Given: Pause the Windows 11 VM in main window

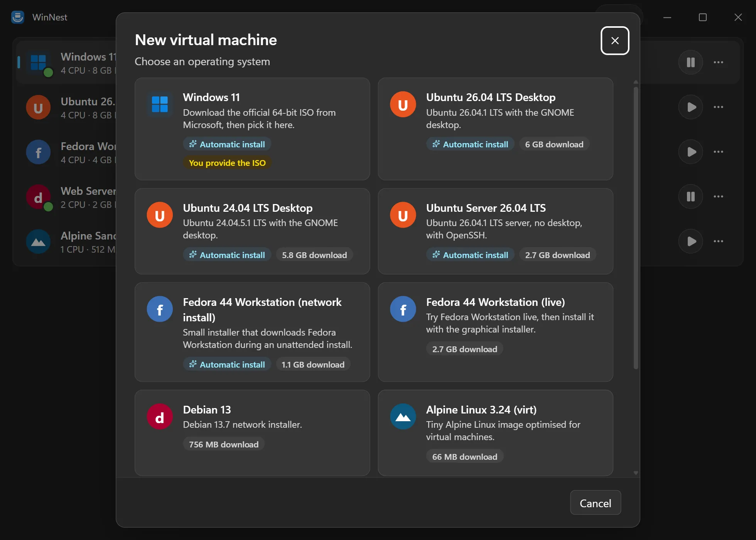Looking at the screenshot, I should [690, 62].
